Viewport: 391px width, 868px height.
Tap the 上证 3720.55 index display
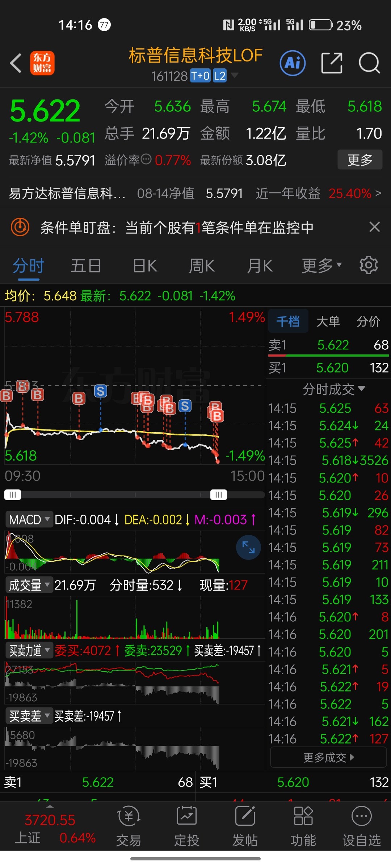click(50, 829)
